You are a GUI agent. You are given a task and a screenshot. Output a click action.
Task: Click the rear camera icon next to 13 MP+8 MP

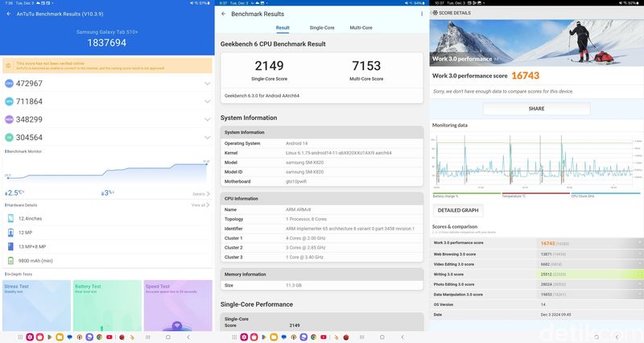tap(10, 246)
